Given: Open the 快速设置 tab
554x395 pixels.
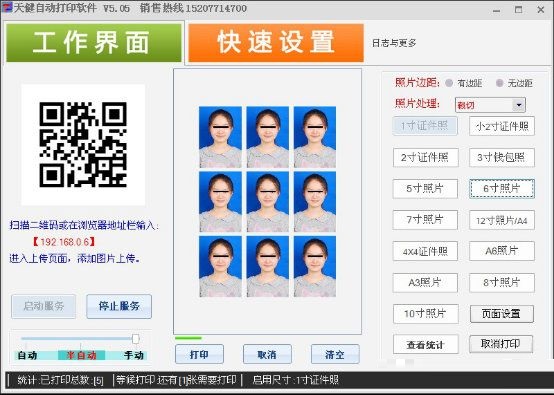Looking at the screenshot, I should [x=276, y=43].
